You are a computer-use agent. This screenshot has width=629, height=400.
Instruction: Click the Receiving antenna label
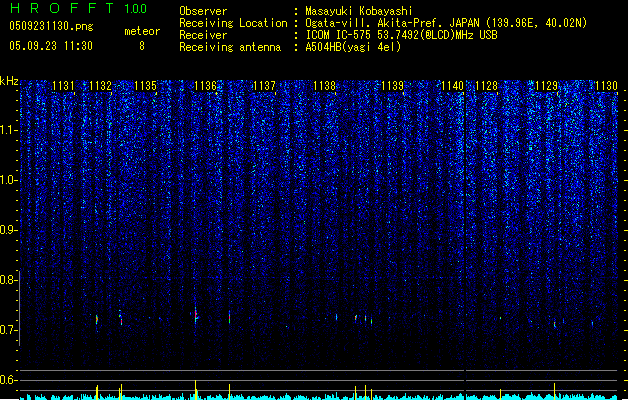(x=230, y=47)
